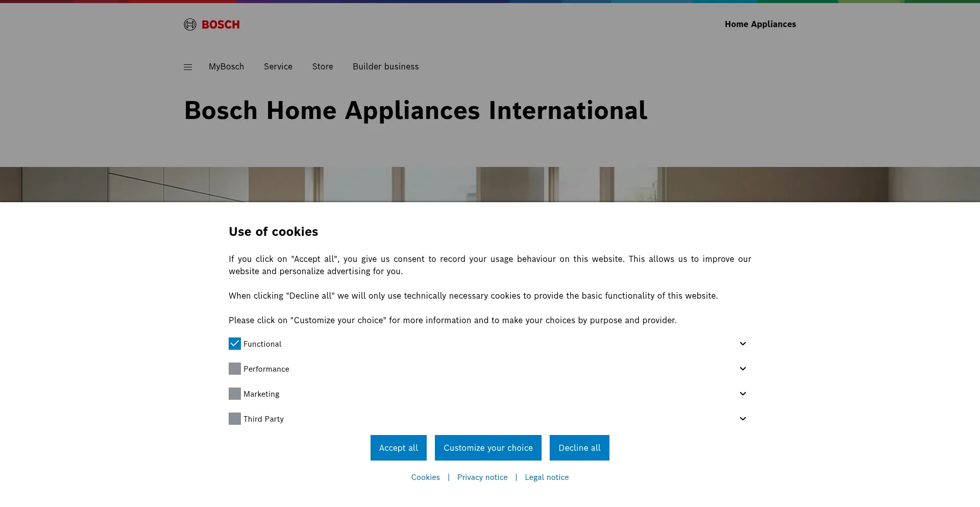The width and height of the screenshot is (980, 507).
Task: Open the Privacy notice link
Action: point(482,477)
